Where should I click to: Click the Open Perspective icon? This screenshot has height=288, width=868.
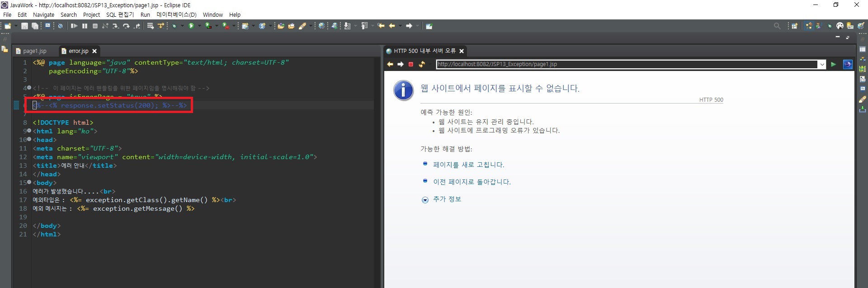tap(794, 26)
